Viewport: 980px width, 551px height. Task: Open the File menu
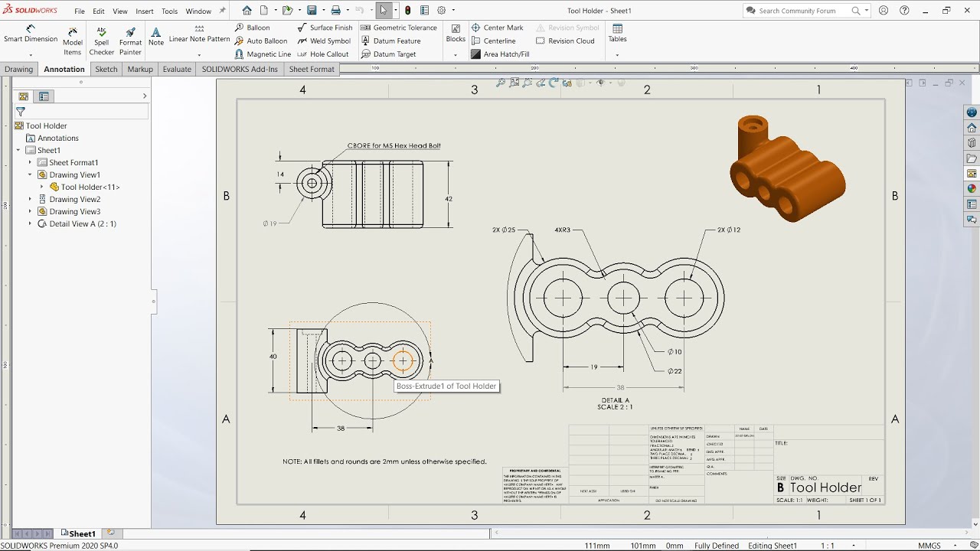[x=80, y=11]
